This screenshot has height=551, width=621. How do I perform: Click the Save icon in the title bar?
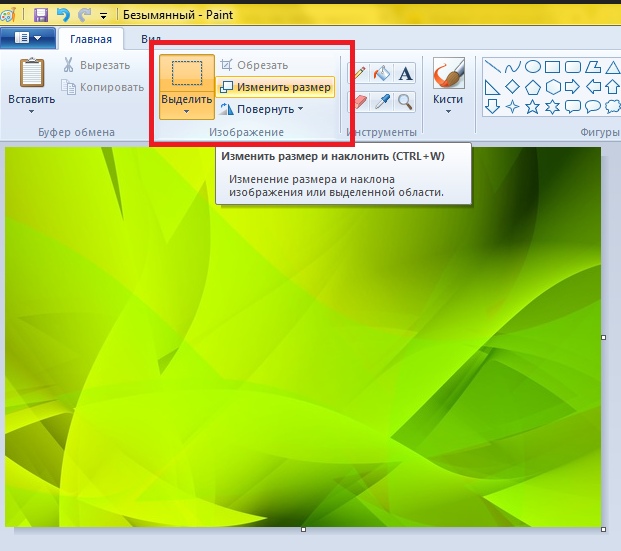coord(41,15)
